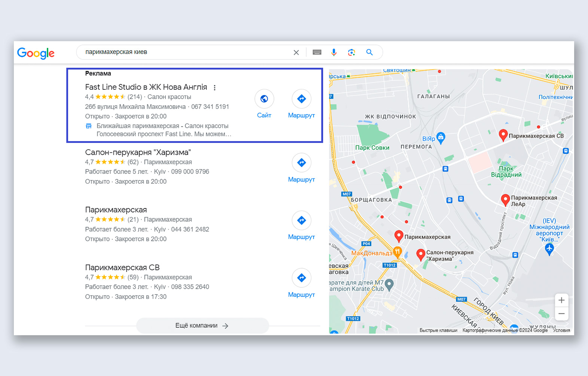Click phone number 044 361 2482
588x376 pixels.
(190, 229)
